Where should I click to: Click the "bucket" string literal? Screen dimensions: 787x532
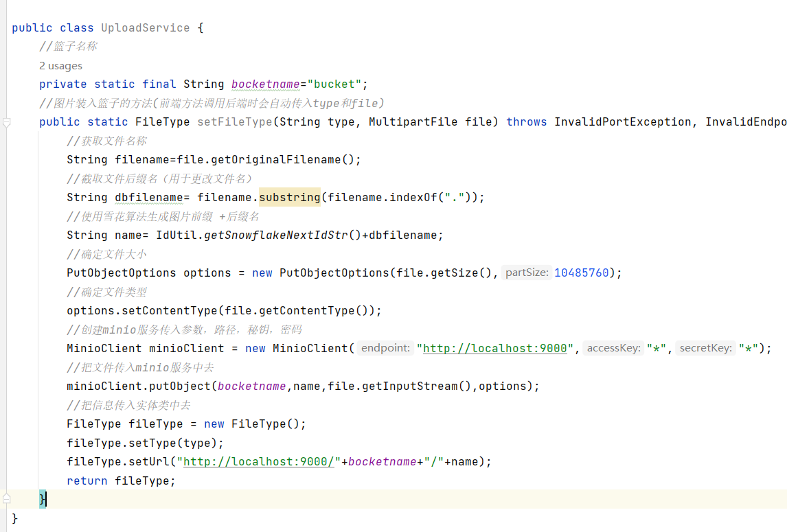click(x=334, y=84)
